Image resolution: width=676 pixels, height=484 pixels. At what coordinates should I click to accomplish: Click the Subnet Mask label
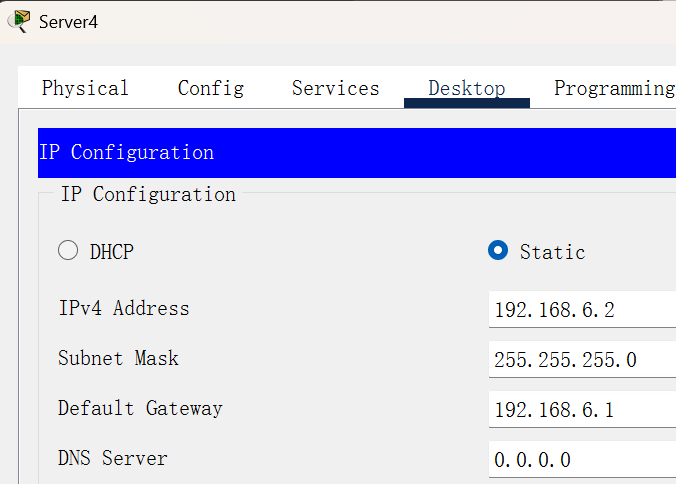tap(118, 358)
